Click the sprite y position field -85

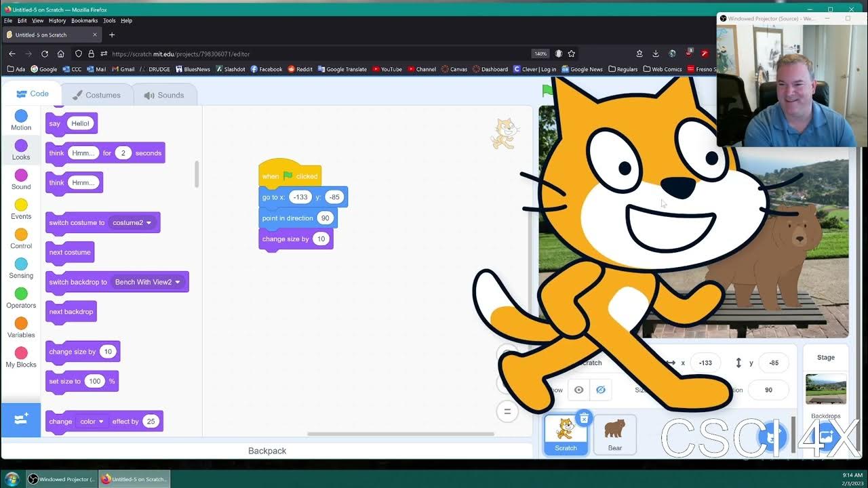[x=774, y=363]
